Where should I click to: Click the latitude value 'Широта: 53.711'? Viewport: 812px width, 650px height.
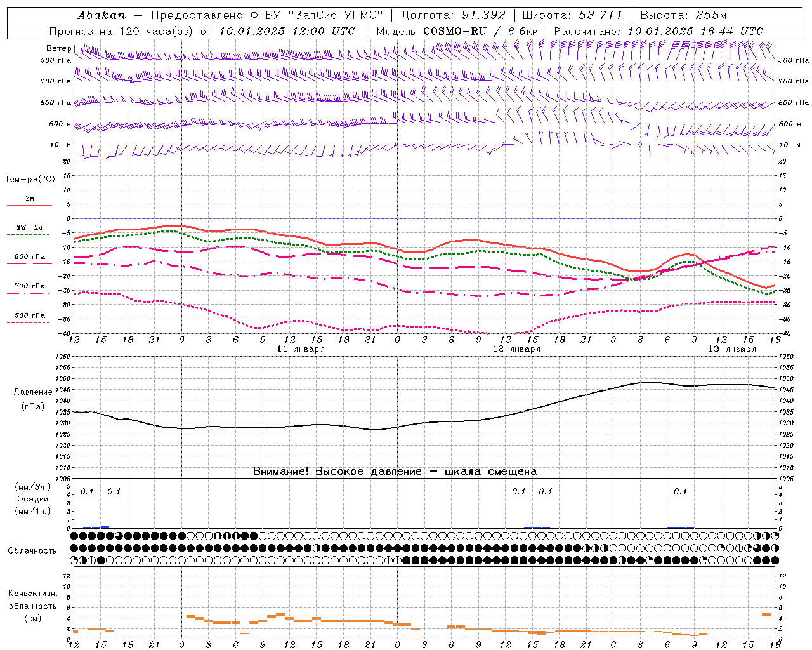click(x=573, y=15)
